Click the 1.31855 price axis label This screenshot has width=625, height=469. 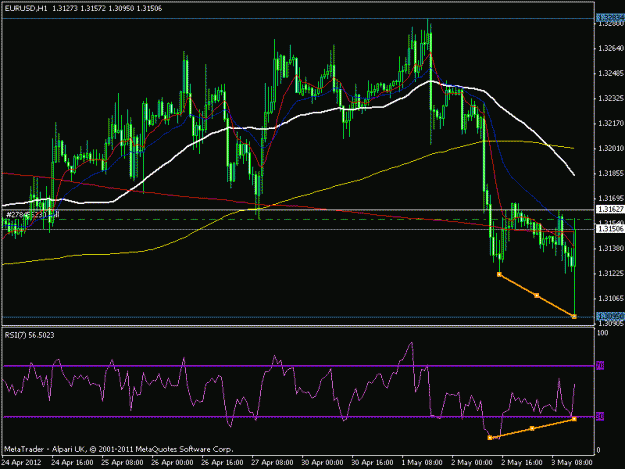pos(611,173)
